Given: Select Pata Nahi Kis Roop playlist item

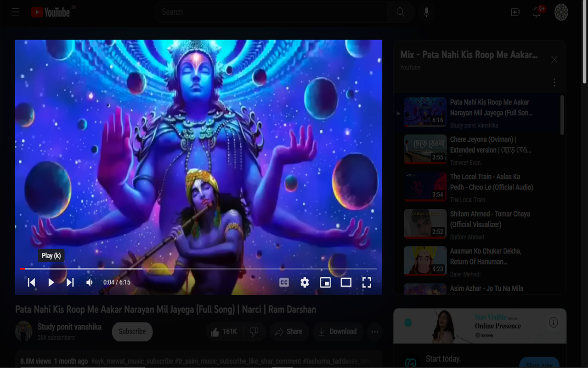Looking at the screenshot, I should click(477, 113).
